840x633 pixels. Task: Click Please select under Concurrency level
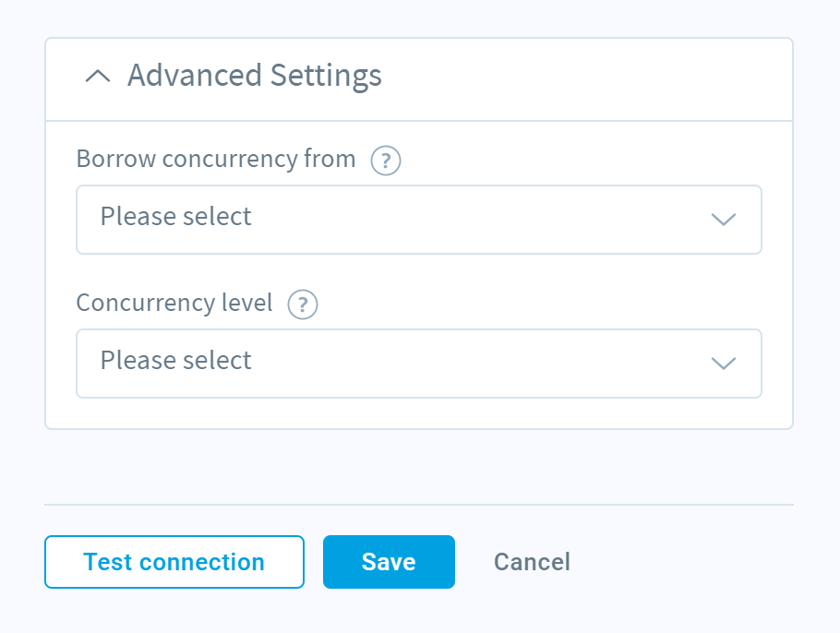point(175,361)
